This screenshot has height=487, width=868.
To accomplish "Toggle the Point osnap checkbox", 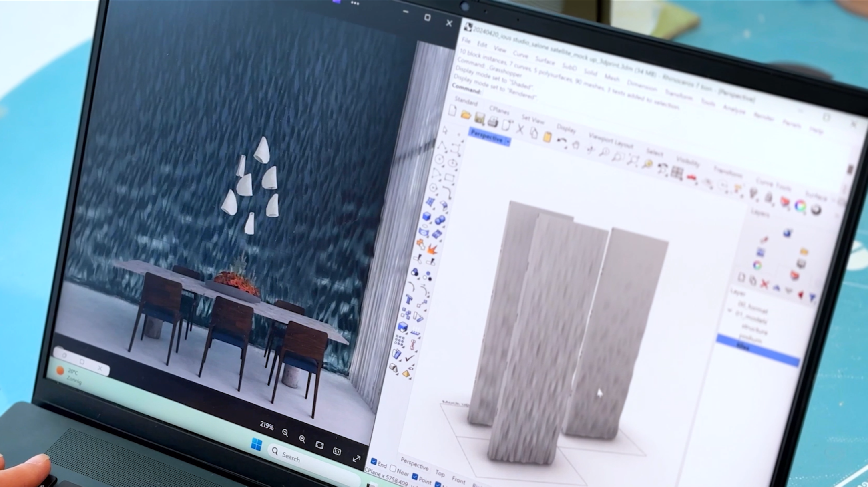I will tap(415, 477).
